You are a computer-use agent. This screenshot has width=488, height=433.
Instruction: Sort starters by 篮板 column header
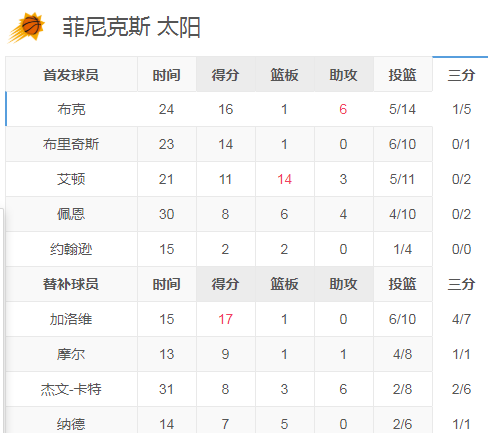[x=284, y=75]
